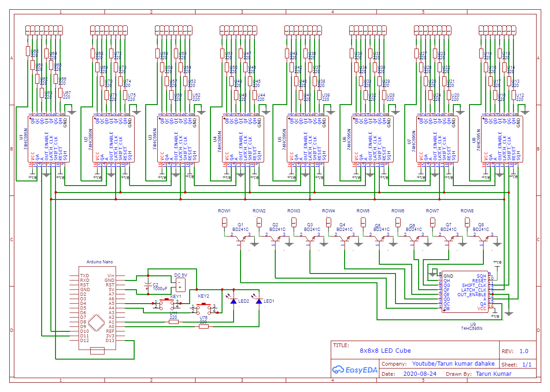Click the KEY2 push button switch
550x392 pixels.
[x=203, y=306]
